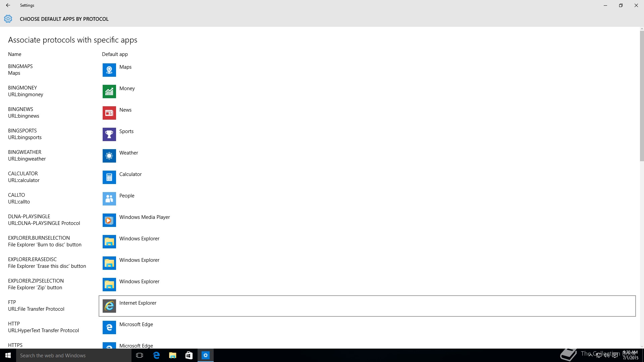Launch Microsoft Edge from the taskbar
The image size is (644, 362).
(156, 355)
